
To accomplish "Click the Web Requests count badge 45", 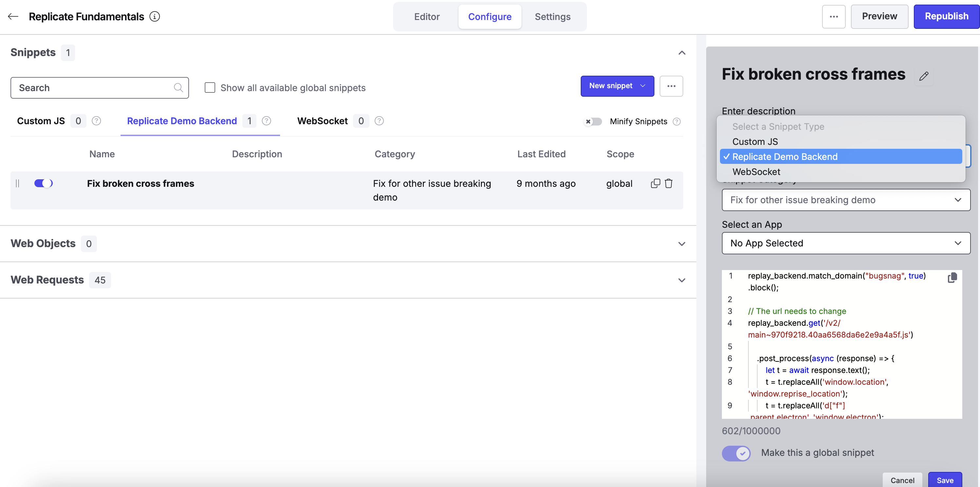I will point(100,280).
